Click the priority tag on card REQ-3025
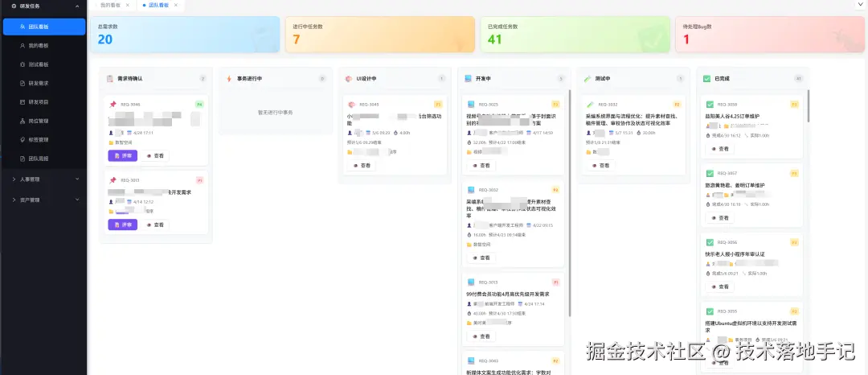 point(556,104)
